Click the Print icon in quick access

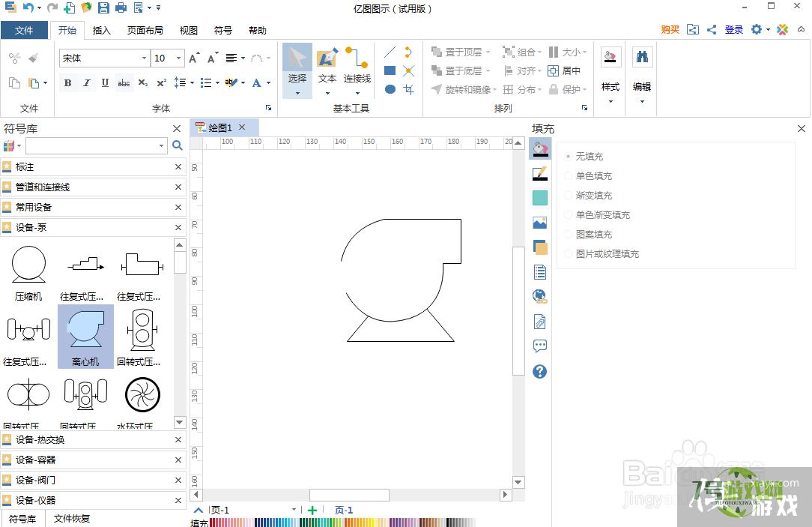pos(121,7)
